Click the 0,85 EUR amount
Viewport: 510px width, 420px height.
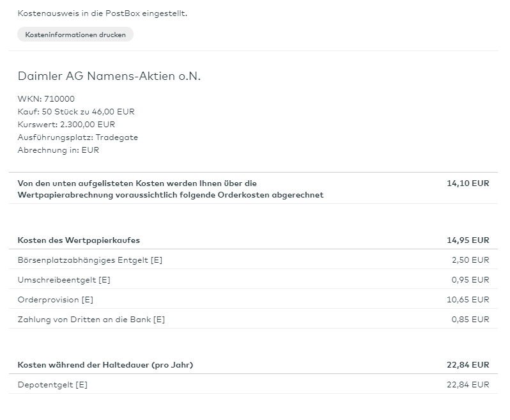(x=471, y=320)
